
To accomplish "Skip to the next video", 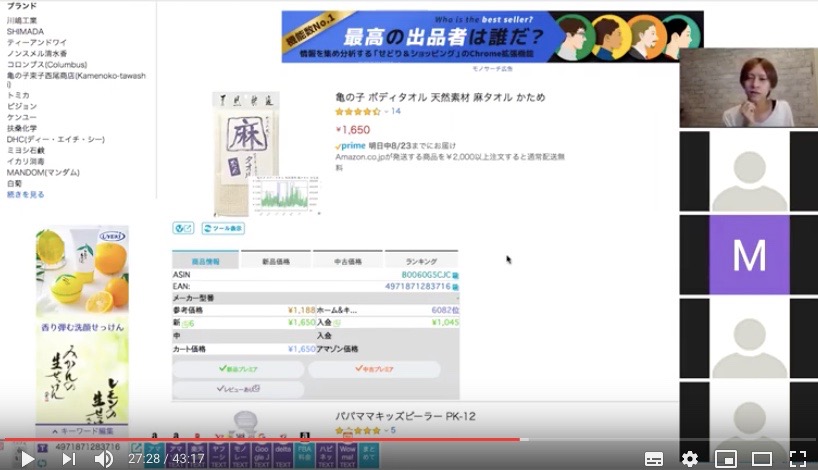I will point(68,458).
